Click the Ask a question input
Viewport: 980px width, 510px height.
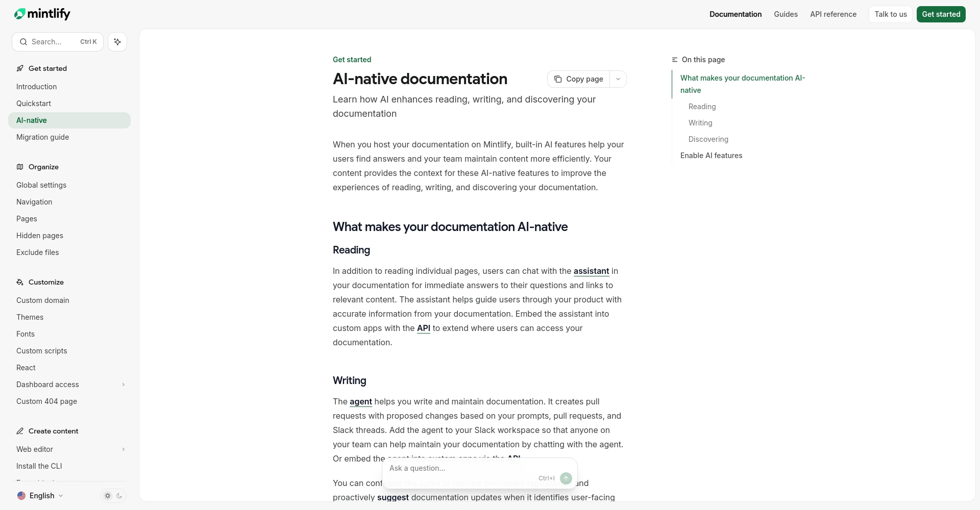pos(459,468)
